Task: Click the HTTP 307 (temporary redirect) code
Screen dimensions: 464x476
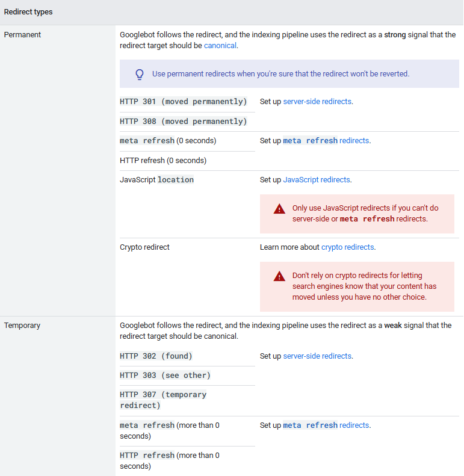Action: click(162, 400)
